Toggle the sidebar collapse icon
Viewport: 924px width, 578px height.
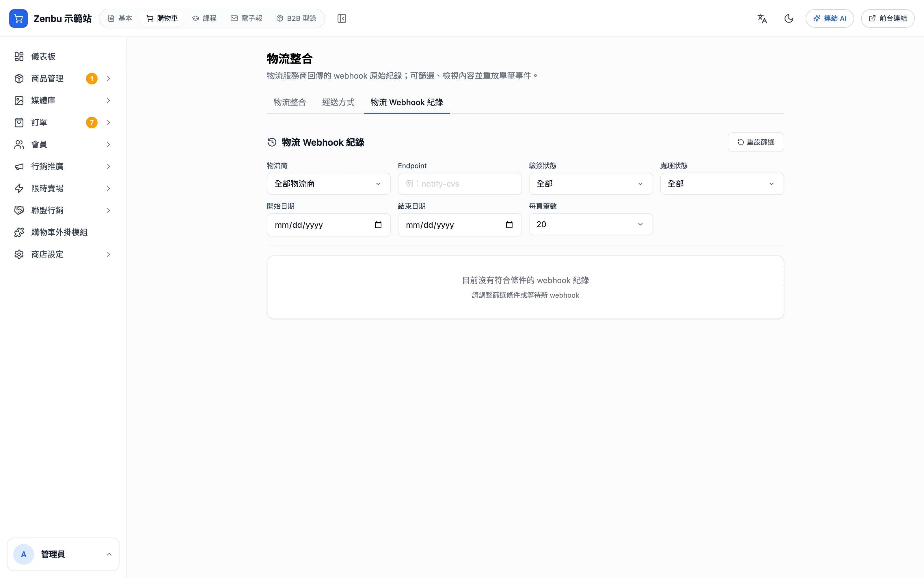342,18
